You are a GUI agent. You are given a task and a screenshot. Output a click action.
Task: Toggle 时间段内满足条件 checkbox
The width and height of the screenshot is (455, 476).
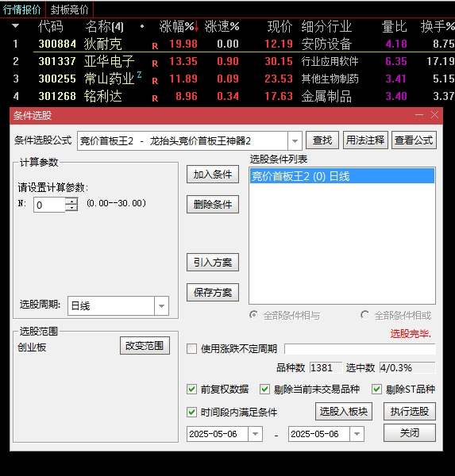(191, 412)
